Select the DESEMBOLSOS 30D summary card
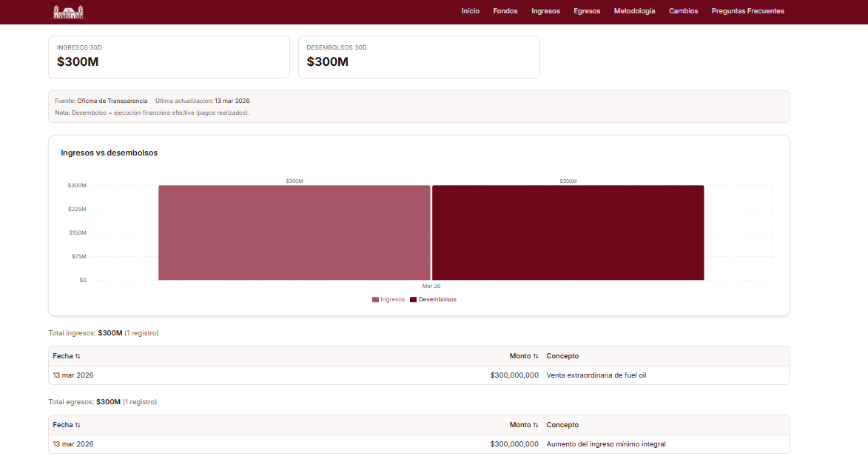Screen dimensions: 868x462 pyautogui.click(x=419, y=56)
